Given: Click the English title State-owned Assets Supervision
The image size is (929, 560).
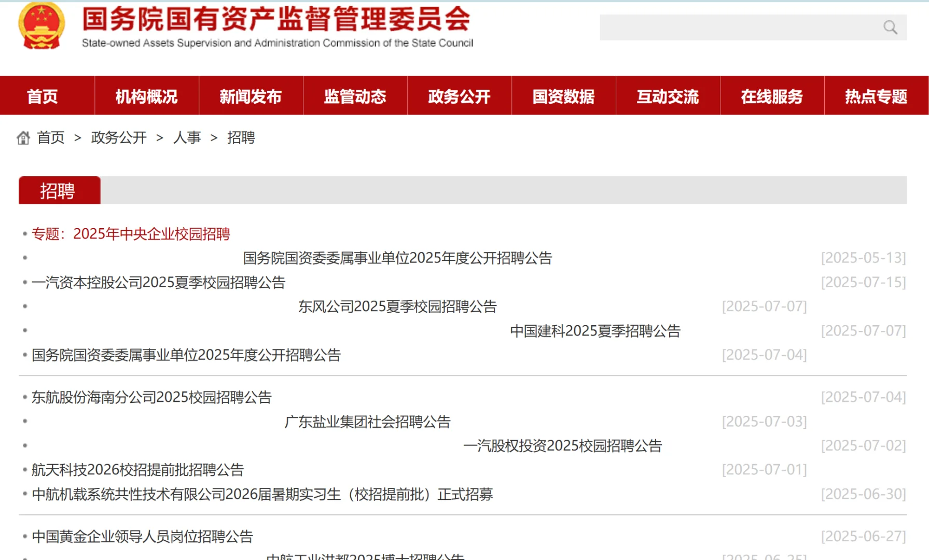Looking at the screenshot, I should pyautogui.click(x=278, y=43).
